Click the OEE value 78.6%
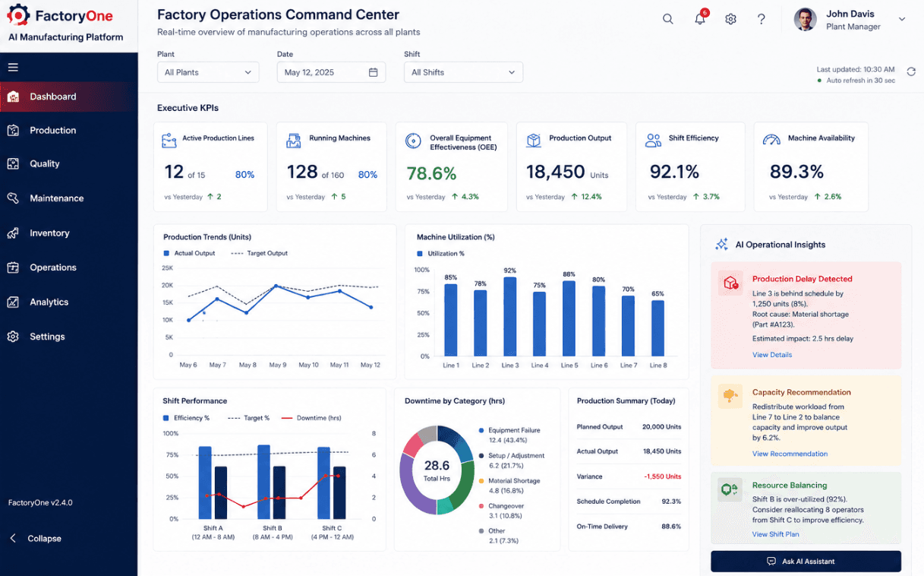The image size is (924, 576). (x=431, y=173)
